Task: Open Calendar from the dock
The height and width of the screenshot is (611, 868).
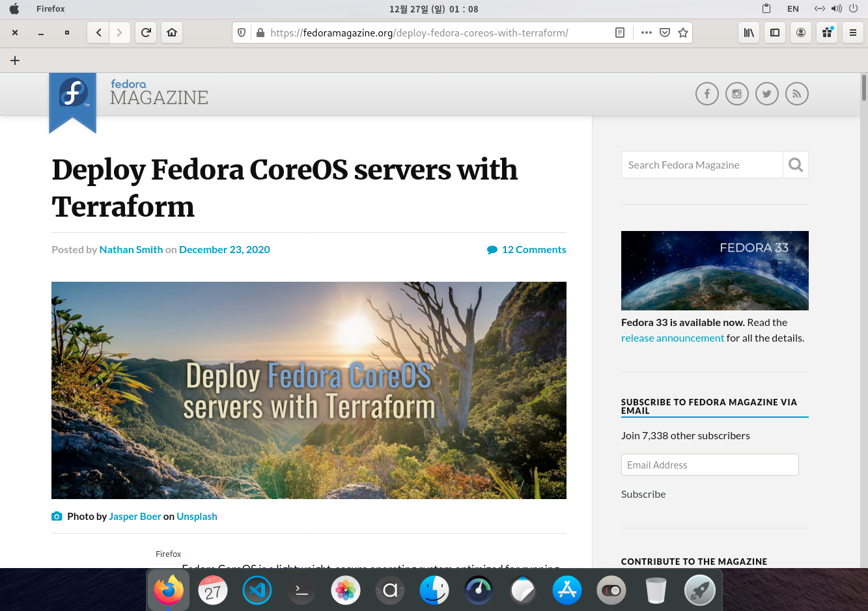Action: (x=213, y=590)
